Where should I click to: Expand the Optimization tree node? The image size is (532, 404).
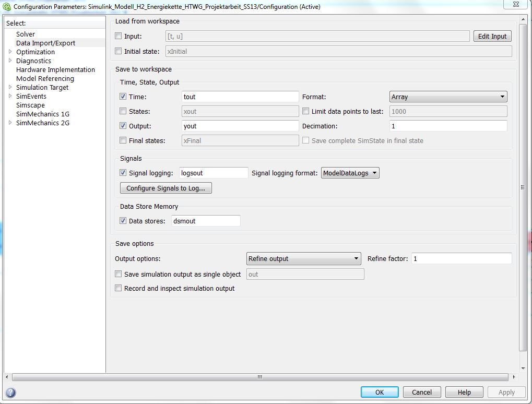point(10,52)
